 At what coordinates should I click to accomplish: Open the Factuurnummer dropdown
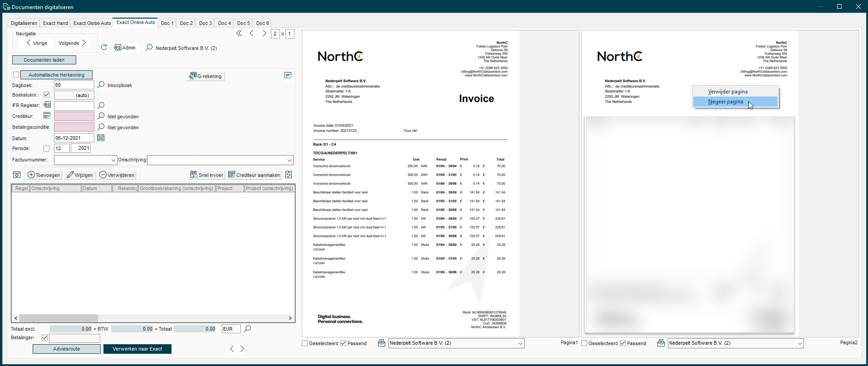coord(113,160)
